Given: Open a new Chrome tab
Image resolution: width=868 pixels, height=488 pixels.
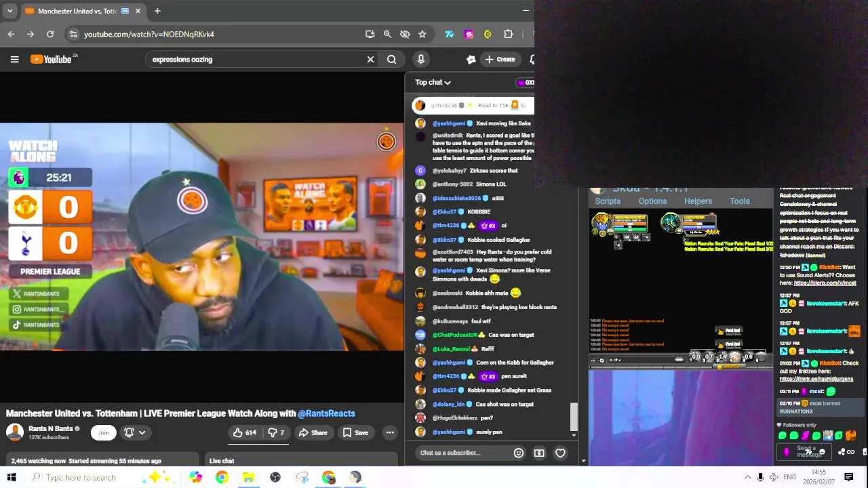Looking at the screenshot, I should pyautogui.click(x=157, y=11).
